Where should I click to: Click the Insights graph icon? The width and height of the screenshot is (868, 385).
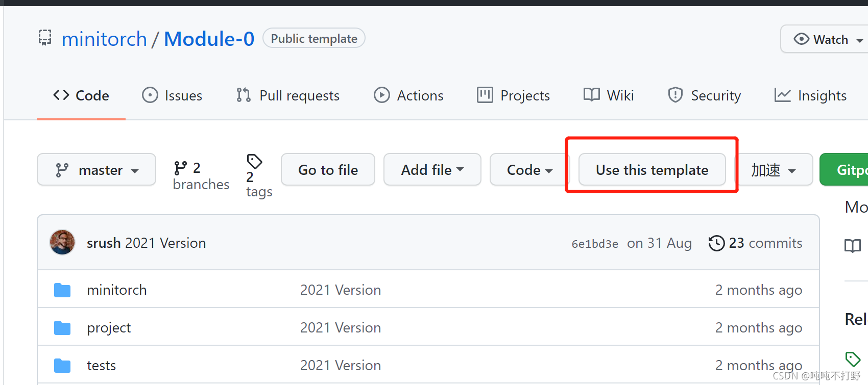click(x=783, y=95)
